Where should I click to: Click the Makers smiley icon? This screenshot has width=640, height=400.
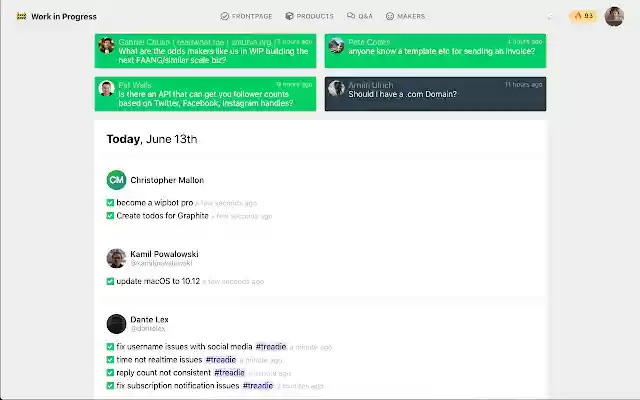click(390, 16)
